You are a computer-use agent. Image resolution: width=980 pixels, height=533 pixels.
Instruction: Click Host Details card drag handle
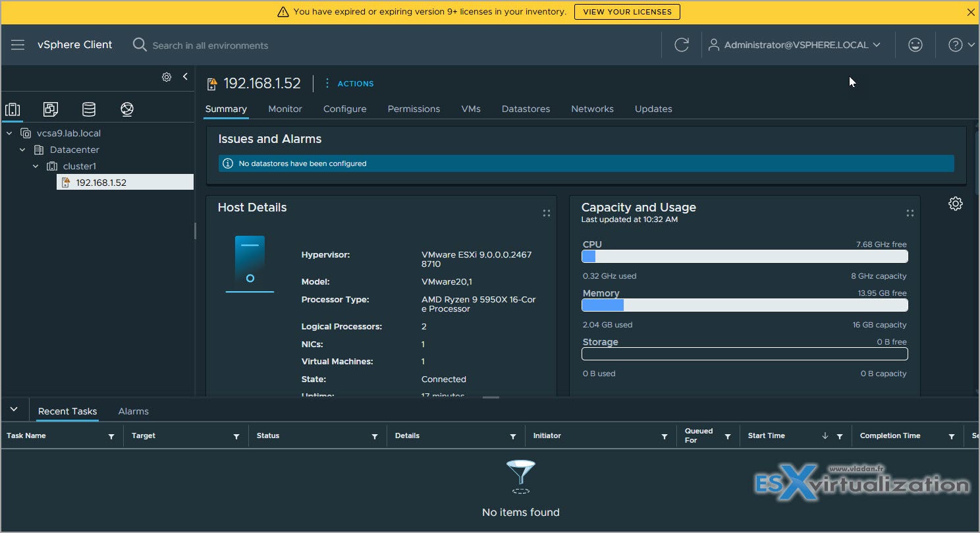(546, 213)
